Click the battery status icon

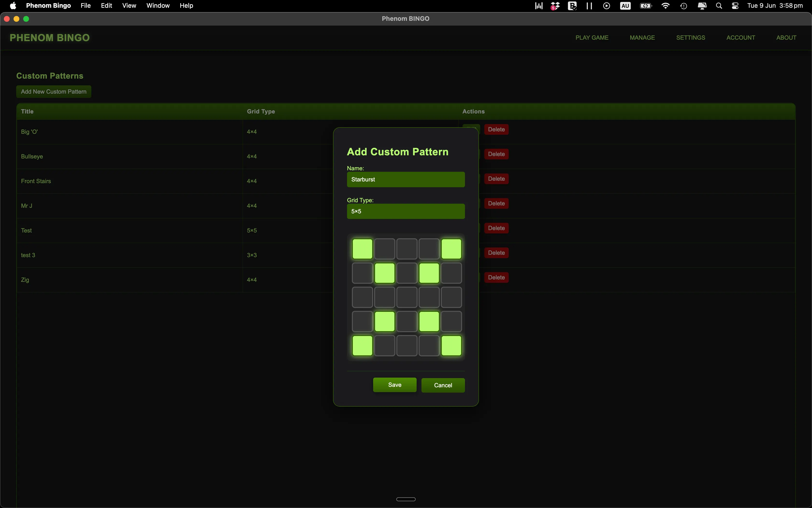[646, 6]
